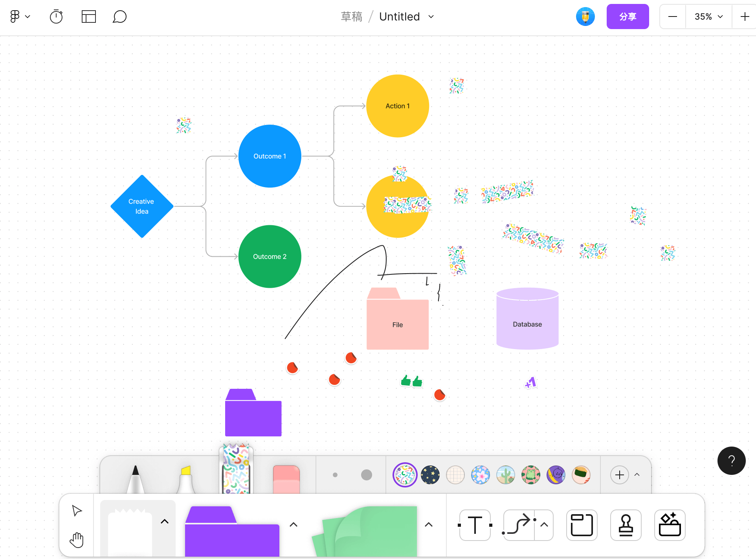Viewport: 756px width, 559px height.
Task: Choose the thick stroke size dot
Action: 366,475
